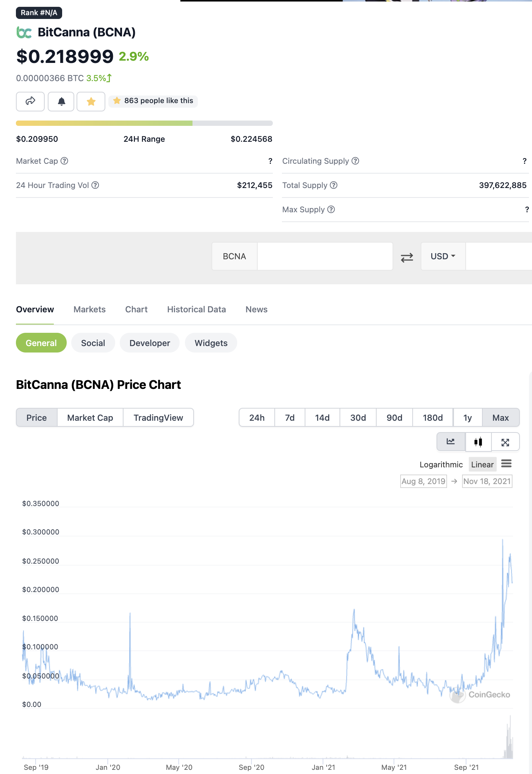Image resolution: width=532 pixels, height=774 pixels.
Task: Click the bell price alert icon
Action: point(61,101)
